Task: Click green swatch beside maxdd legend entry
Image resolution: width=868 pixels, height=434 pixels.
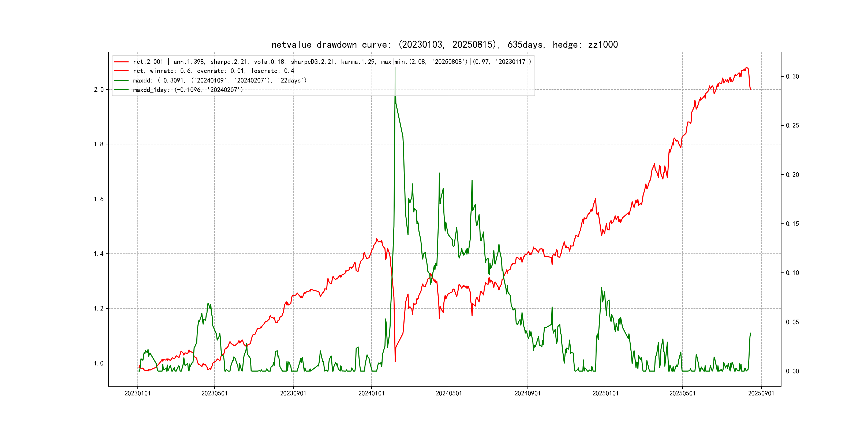Action: [121, 81]
